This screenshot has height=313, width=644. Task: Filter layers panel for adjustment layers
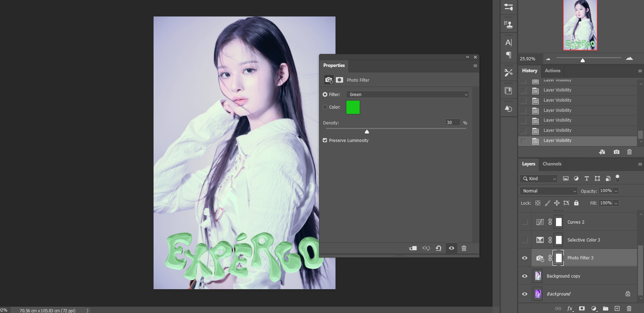point(576,178)
